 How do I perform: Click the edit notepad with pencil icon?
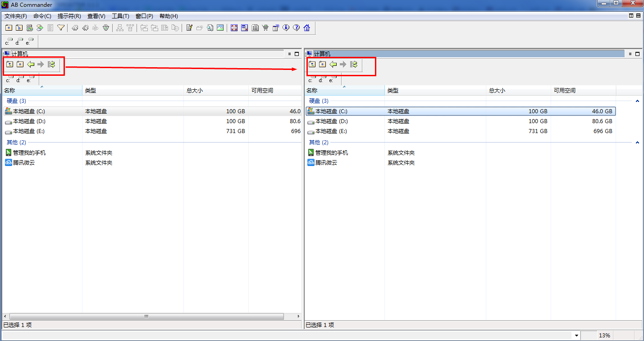tap(189, 28)
